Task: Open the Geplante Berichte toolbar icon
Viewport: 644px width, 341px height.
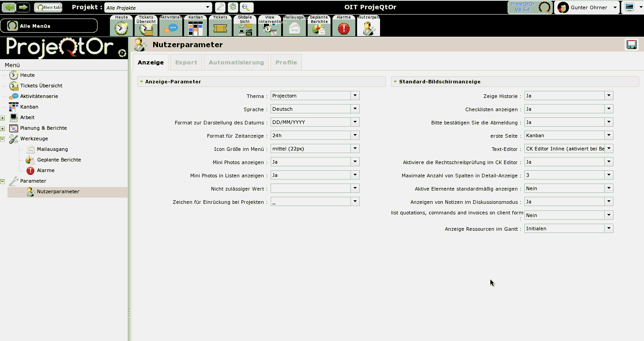Action: [x=319, y=27]
